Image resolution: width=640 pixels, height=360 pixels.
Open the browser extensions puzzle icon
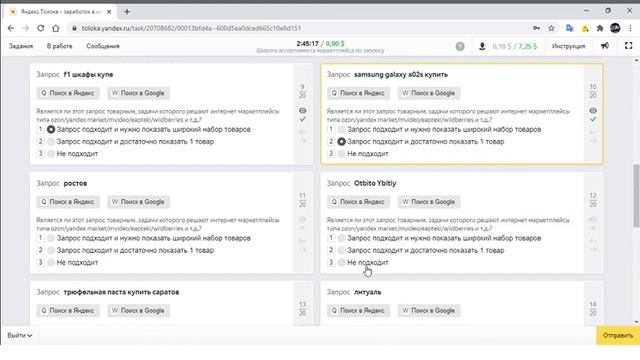pyautogui.click(x=600, y=28)
